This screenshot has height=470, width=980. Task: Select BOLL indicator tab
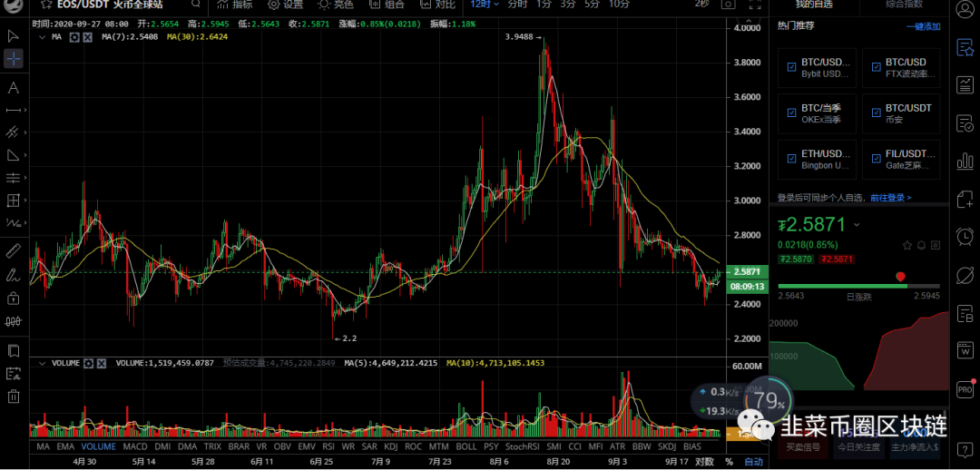click(x=466, y=446)
